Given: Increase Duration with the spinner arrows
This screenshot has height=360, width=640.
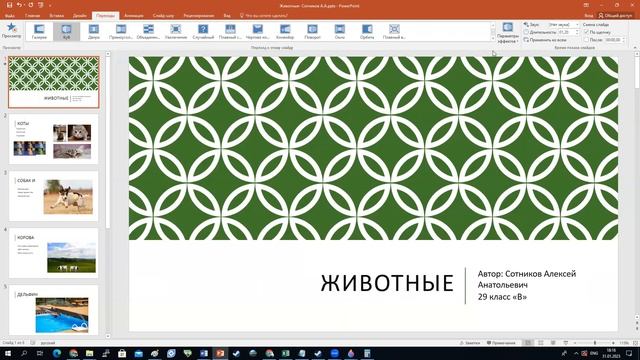Looking at the screenshot, I should 577,31.
